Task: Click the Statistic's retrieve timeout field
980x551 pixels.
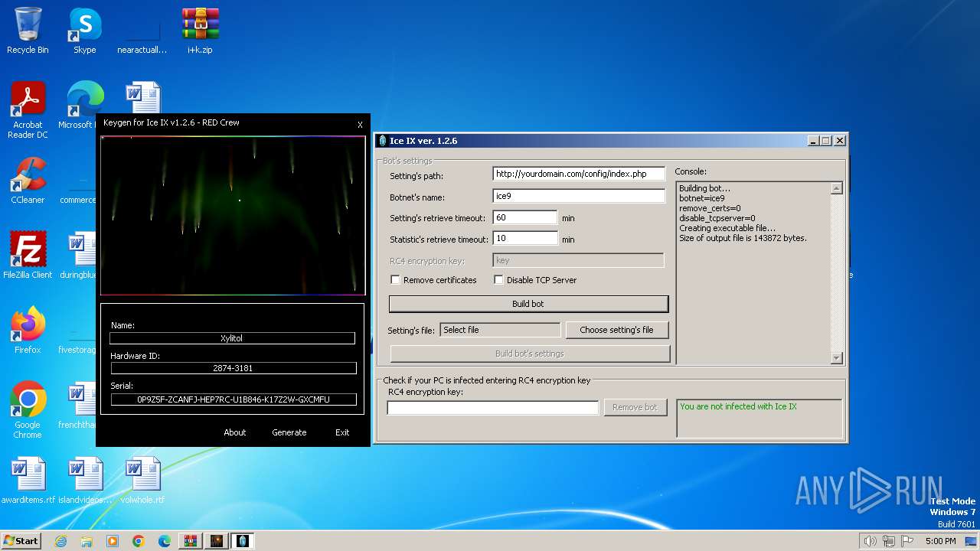Action: [525, 238]
